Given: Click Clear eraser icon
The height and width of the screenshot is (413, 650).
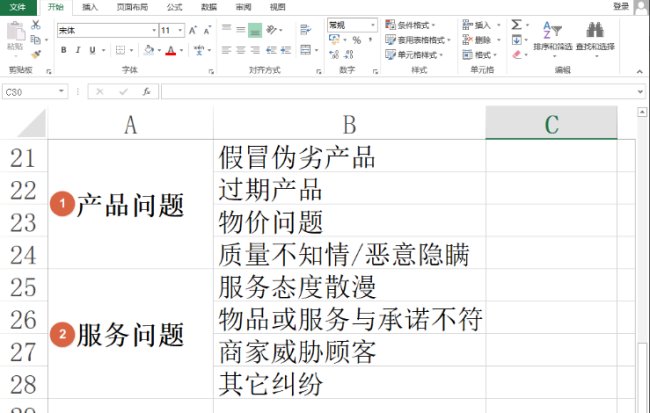Looking at the screenshot, I should point(517,54).
